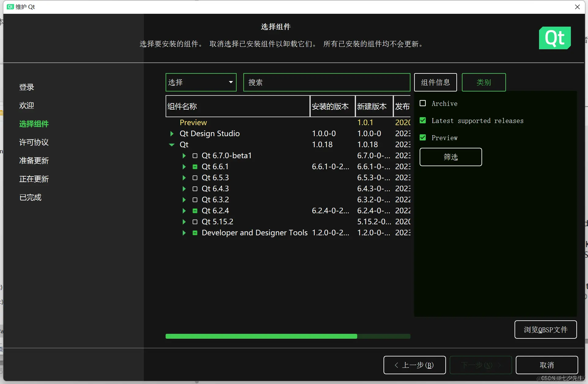Enable the Archive filter checkbox

423,103
